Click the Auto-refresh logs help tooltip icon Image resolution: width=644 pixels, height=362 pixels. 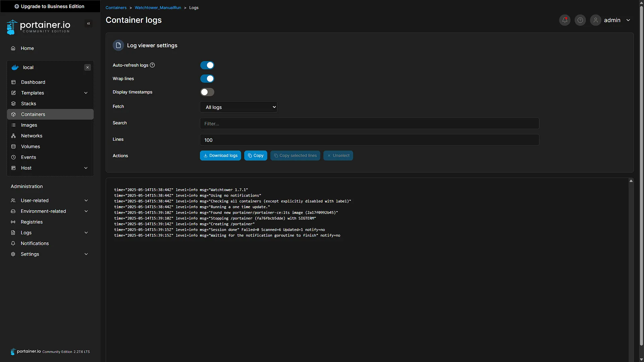[x=152, y=65]
